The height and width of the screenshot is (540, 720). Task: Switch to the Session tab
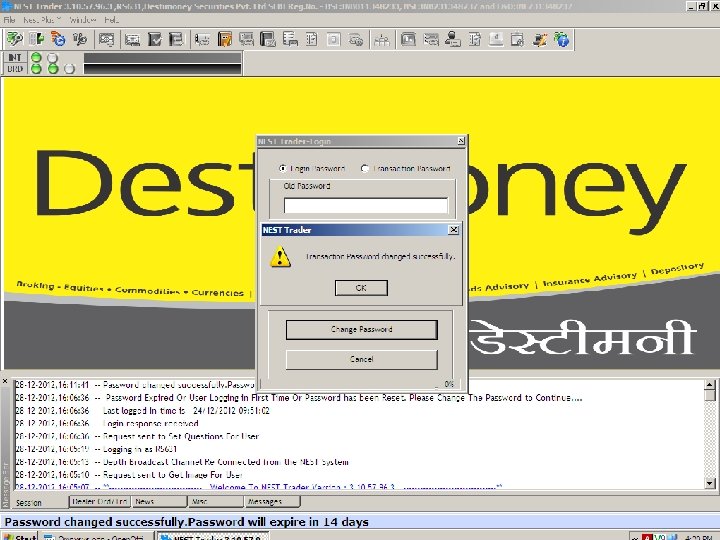[x=28, y=503]
